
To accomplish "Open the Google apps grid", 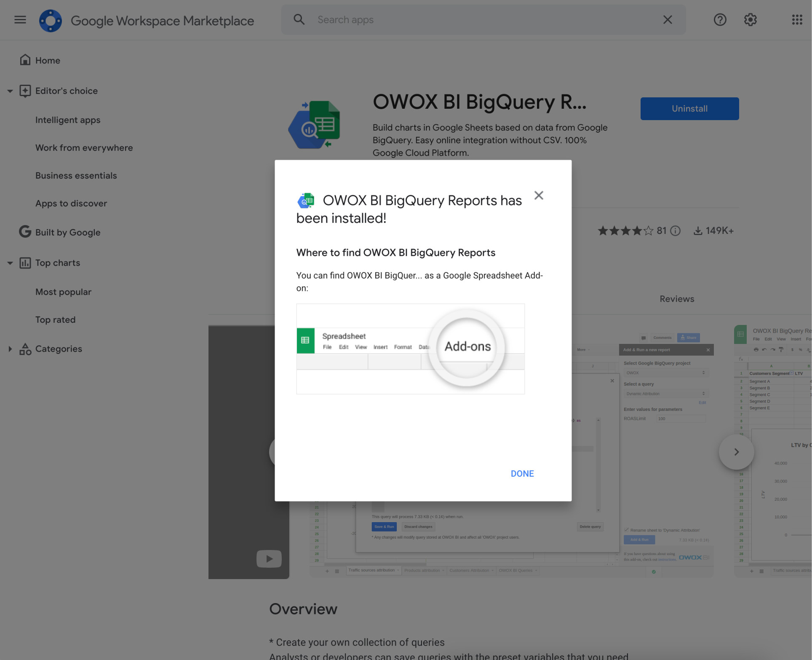I will point(797,19).
